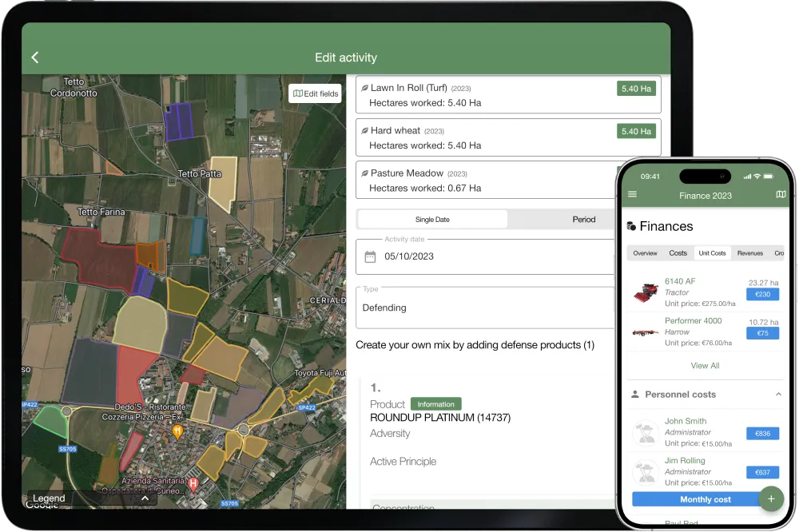This screenshot has height=532, width=799.
Task: Click John Smith's avatar icon
Action: pos(646,433)
